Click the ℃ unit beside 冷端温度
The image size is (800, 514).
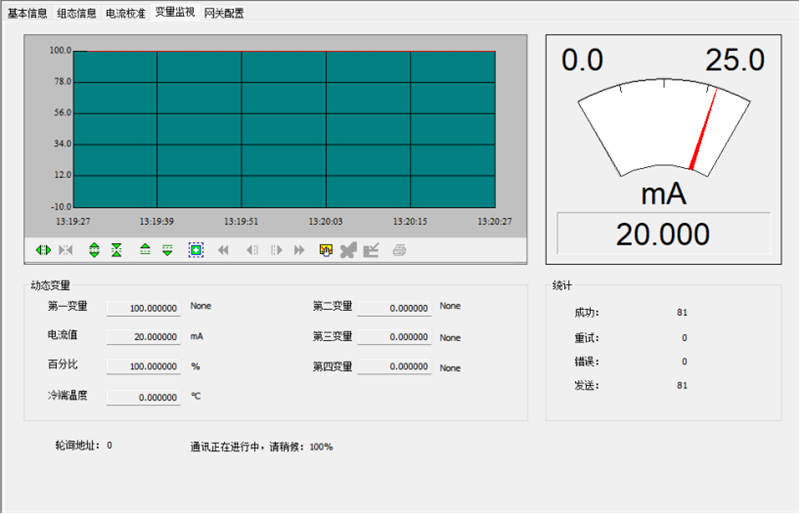(196, 396)
